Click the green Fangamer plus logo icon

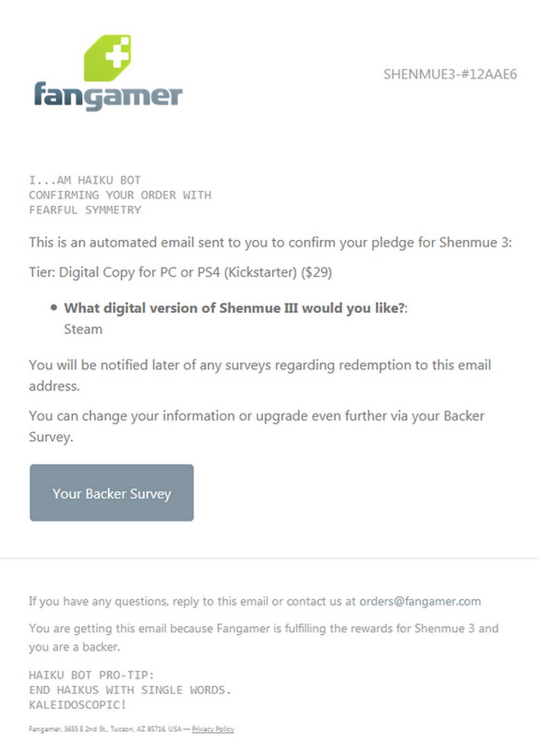tap(107, 58)
